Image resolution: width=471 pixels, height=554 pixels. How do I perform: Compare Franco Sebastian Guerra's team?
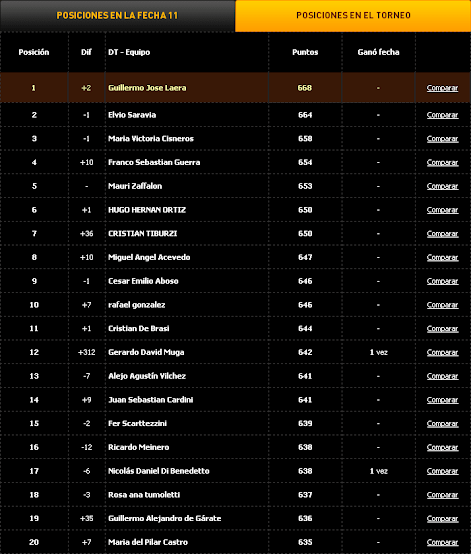point(442,163)
